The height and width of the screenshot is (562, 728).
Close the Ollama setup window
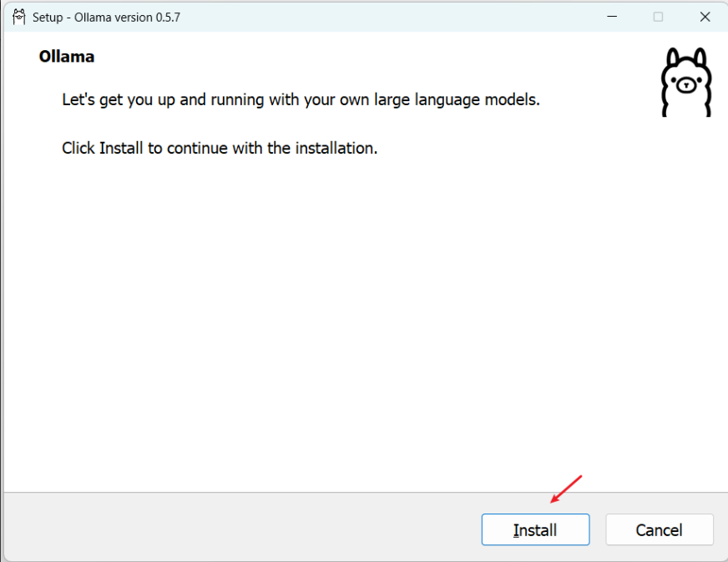tap(705, 17)
